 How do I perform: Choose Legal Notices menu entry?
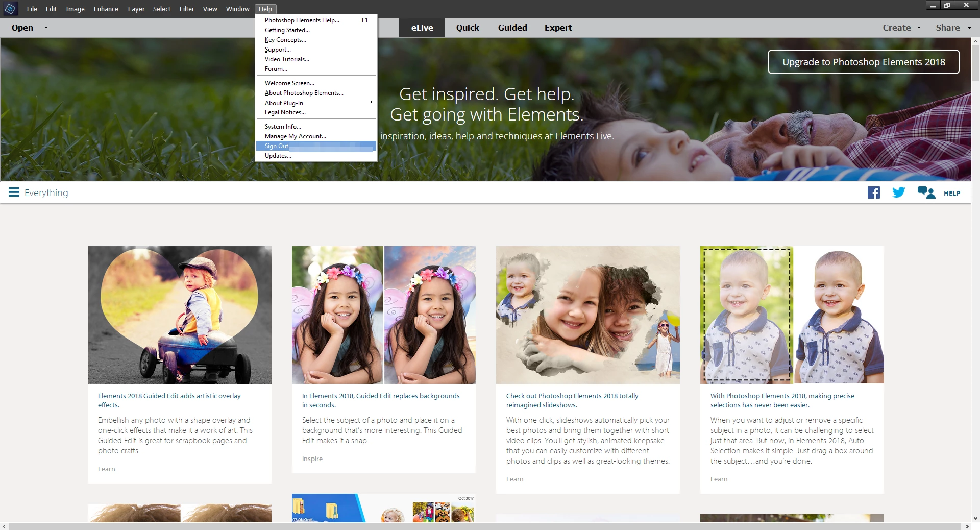click(316, 112)
